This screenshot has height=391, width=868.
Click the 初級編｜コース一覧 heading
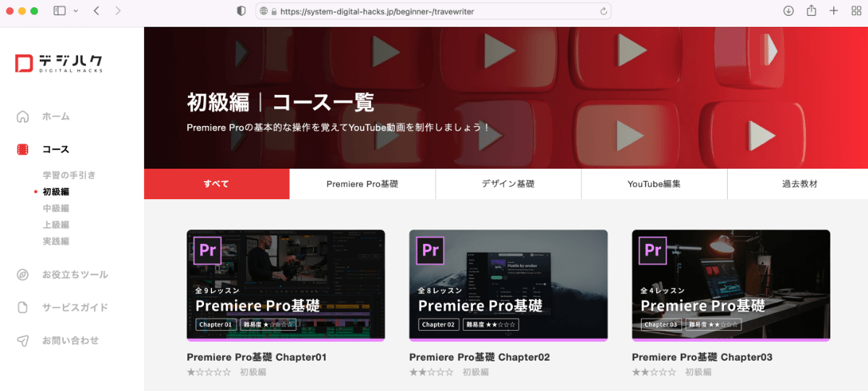281,102
